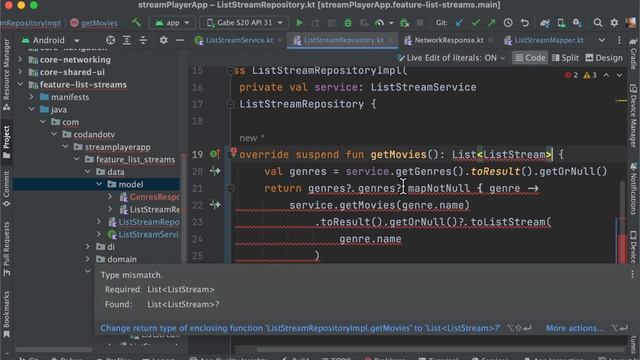Click expand all icon in Project panel
Viewport: 640px width, 360px height.
[127, 40]
